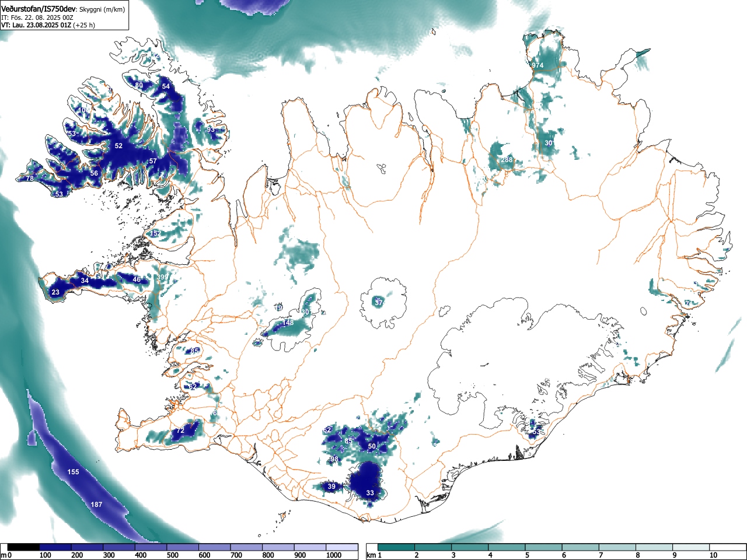The width and height of the screenshot is (747, 560).
Task: Click the 78 value in the Westfjords
Action: click(x=30, y=178)
